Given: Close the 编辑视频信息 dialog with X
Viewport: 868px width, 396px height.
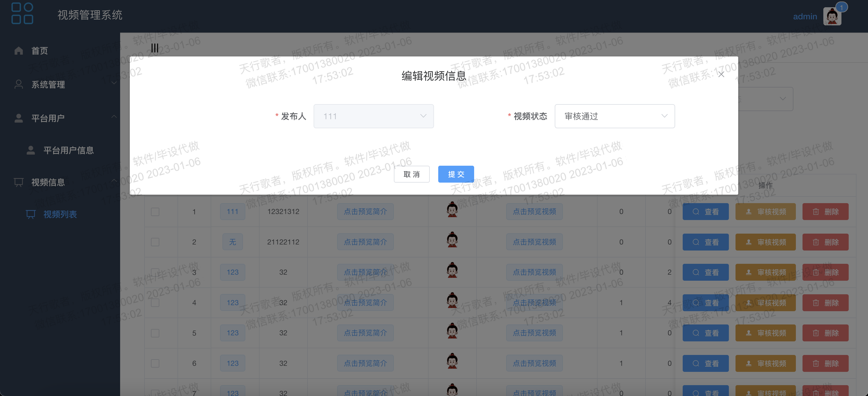Looking at the screenshot, I should pyautogui.click(x=721, y=75).
